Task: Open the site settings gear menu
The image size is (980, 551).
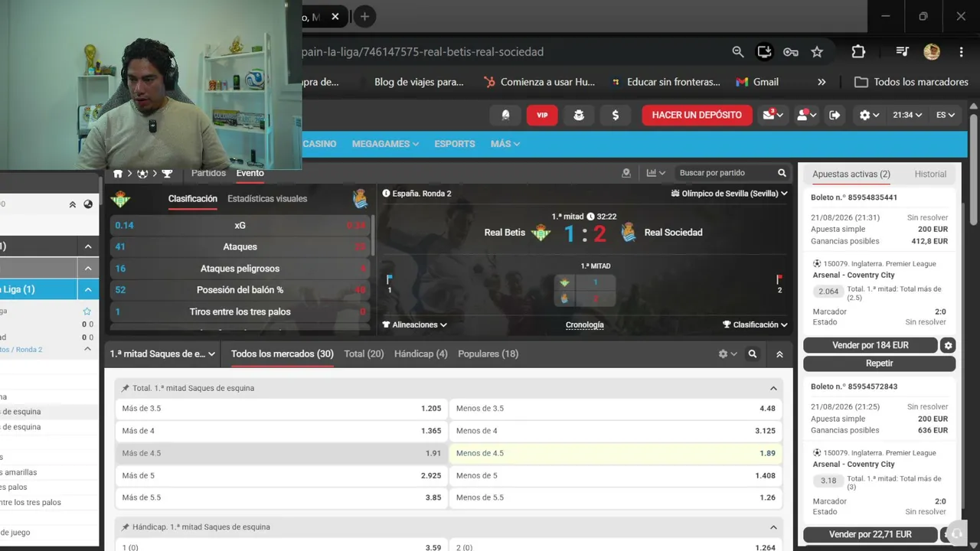Action: [869, 115]
